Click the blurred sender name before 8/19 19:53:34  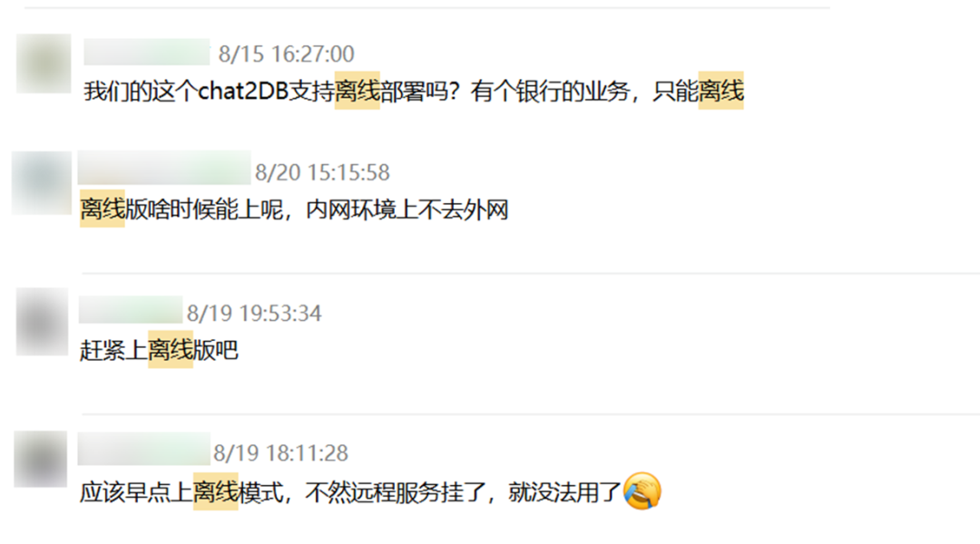point(131,310)
